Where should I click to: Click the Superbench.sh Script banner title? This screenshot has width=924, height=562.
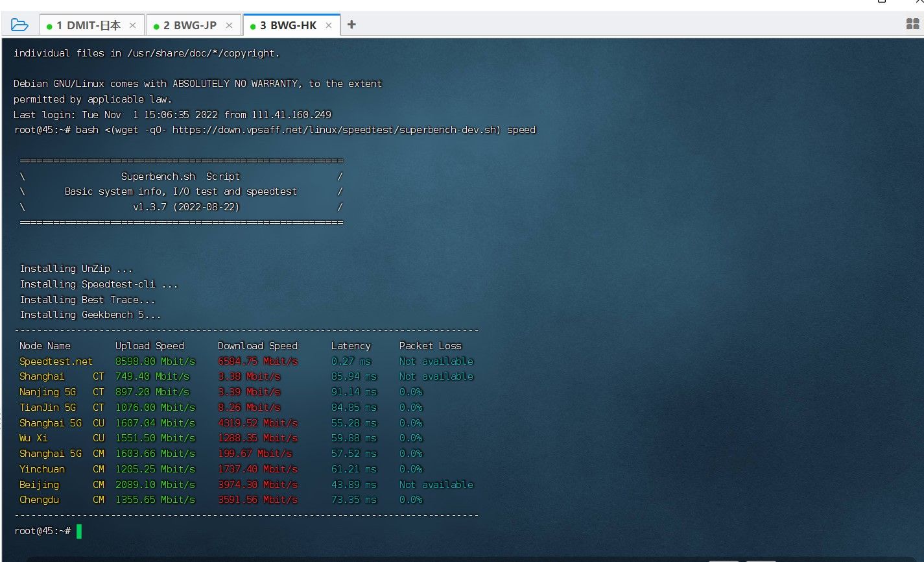point(180,177)
